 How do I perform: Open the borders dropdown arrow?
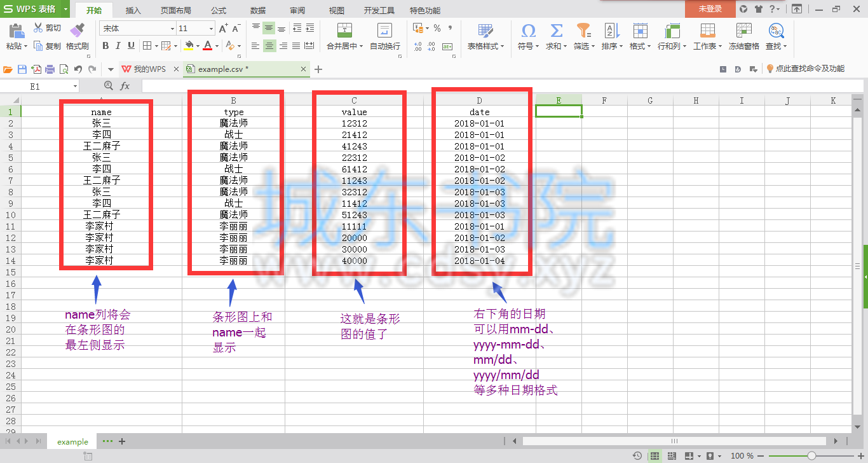coord(156,46)
